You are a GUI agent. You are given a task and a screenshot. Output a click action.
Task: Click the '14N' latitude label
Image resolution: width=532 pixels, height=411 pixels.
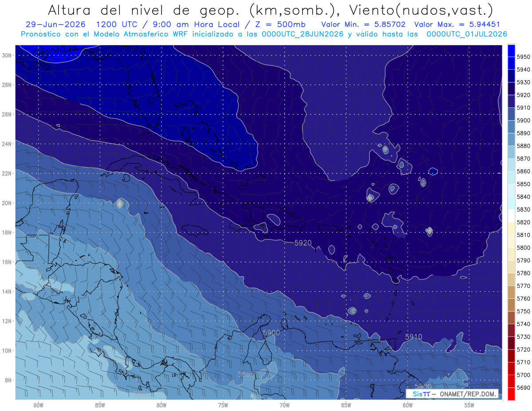tap(7, 291)
